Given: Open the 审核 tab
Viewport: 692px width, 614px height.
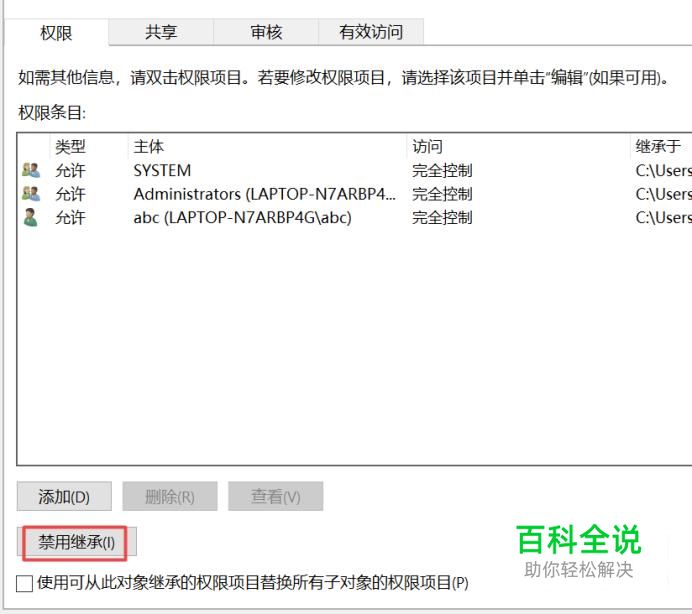Looking at the screenshot, I should (266, 32).
